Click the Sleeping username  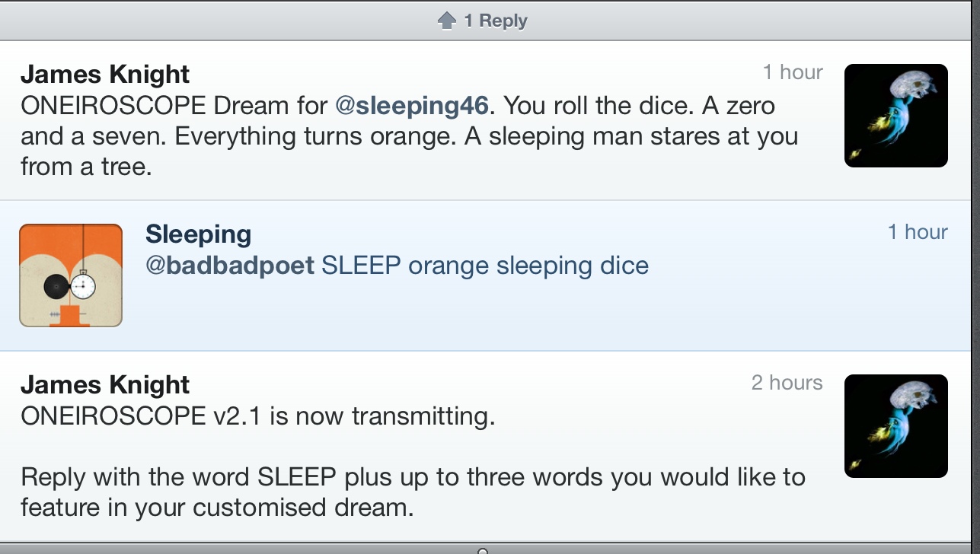pos(198,234)
